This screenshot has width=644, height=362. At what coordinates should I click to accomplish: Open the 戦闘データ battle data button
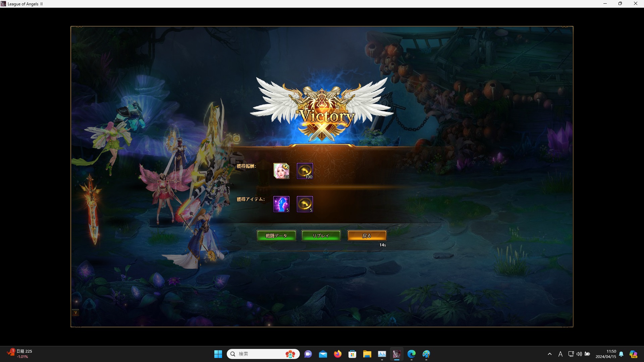[276, 236]
